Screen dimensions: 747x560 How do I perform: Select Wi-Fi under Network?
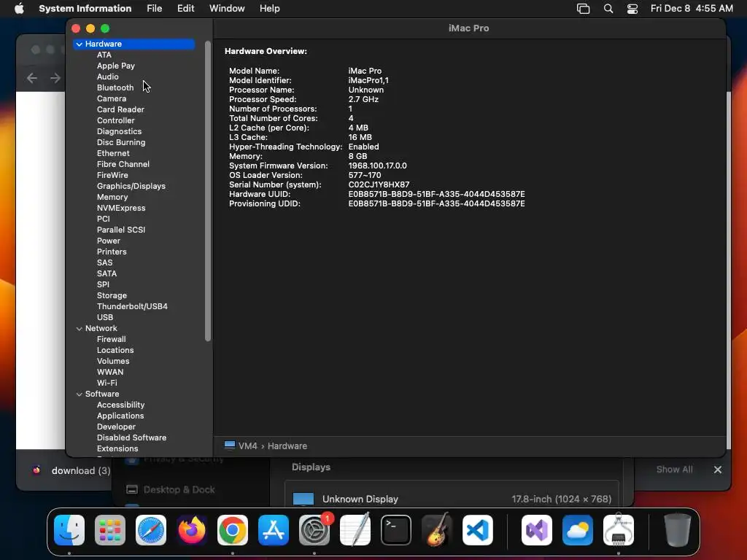pos(107,384)
